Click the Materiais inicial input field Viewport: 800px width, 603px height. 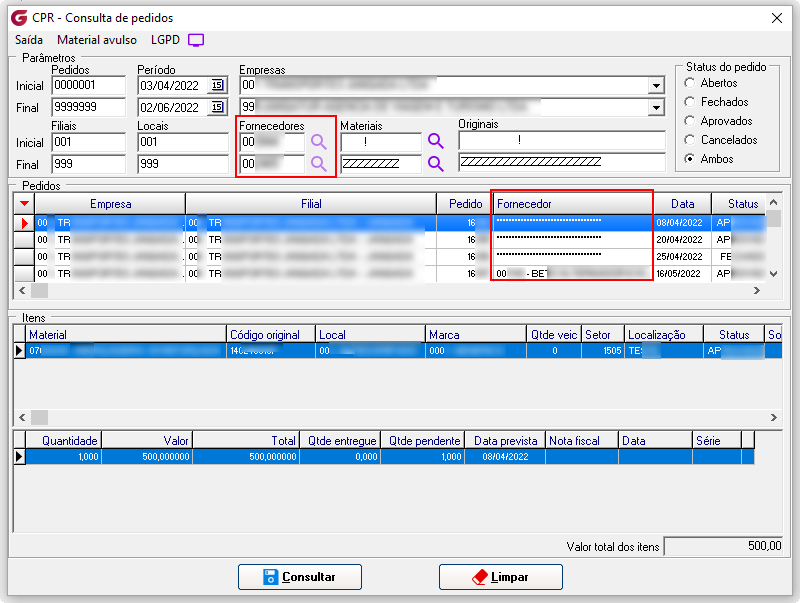tap(381, 142)
